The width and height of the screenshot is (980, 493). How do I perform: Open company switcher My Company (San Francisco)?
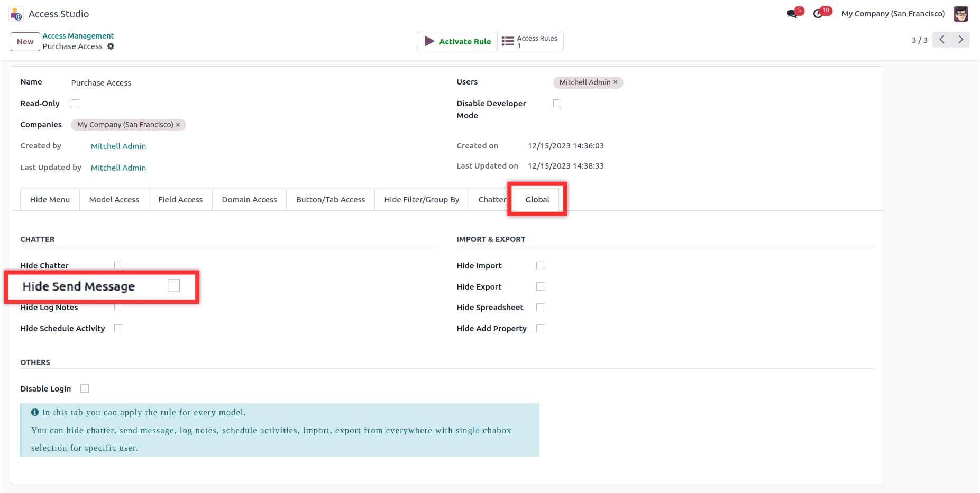click(x=893, y=14)
